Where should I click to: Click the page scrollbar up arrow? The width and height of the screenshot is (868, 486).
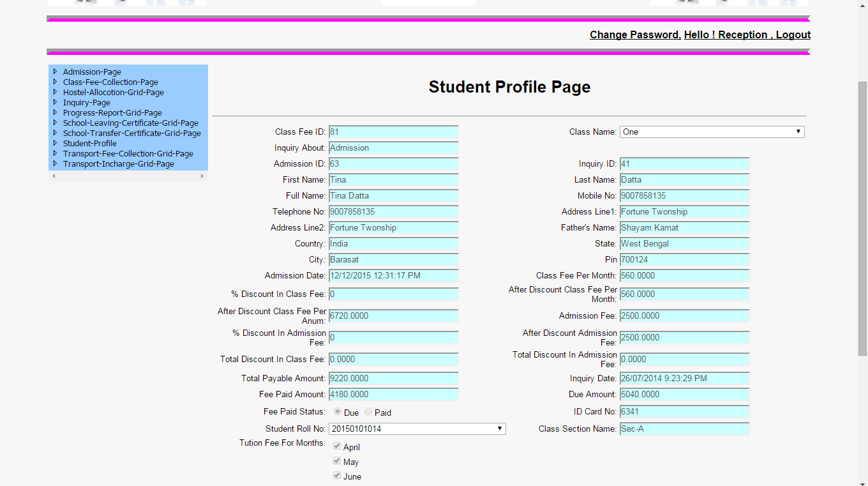coord(862,5)
